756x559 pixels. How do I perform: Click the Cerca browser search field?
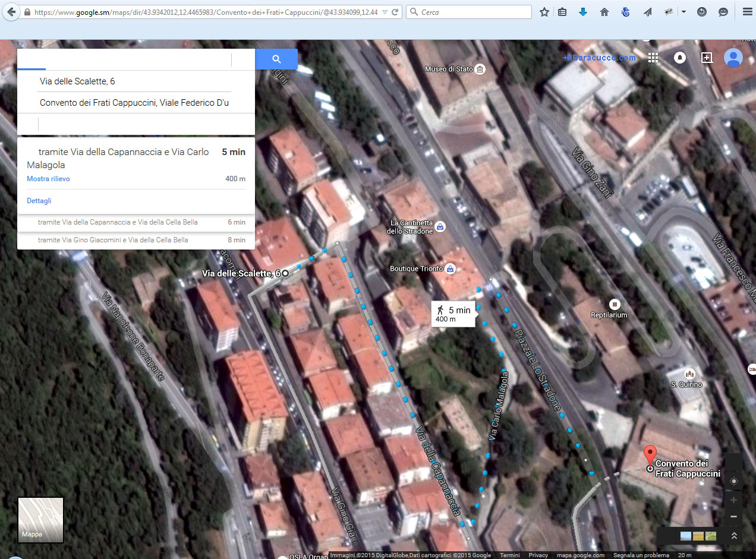pos(472,12)
